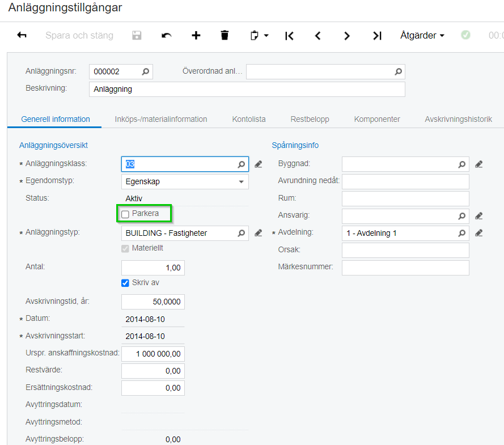Switch to Inköps-/materialinformation tab

click(x=161, y=119)
